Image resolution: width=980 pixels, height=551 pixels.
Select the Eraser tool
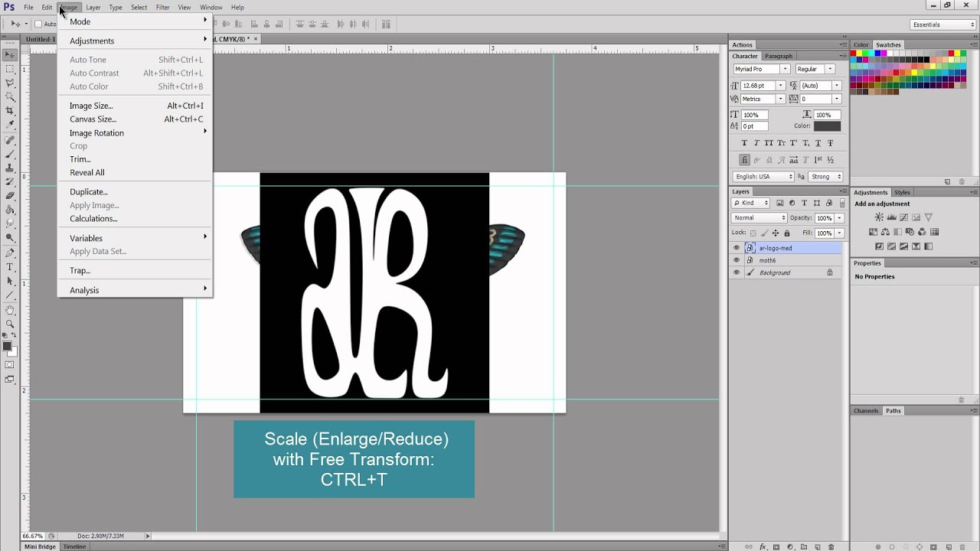(10, 195)
